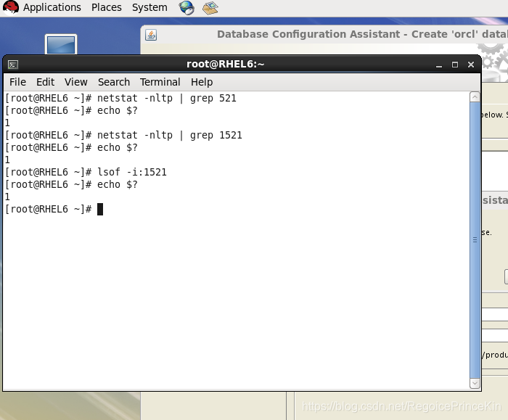
Task: Launch the web browser globe icon
Action: point(187,7)
